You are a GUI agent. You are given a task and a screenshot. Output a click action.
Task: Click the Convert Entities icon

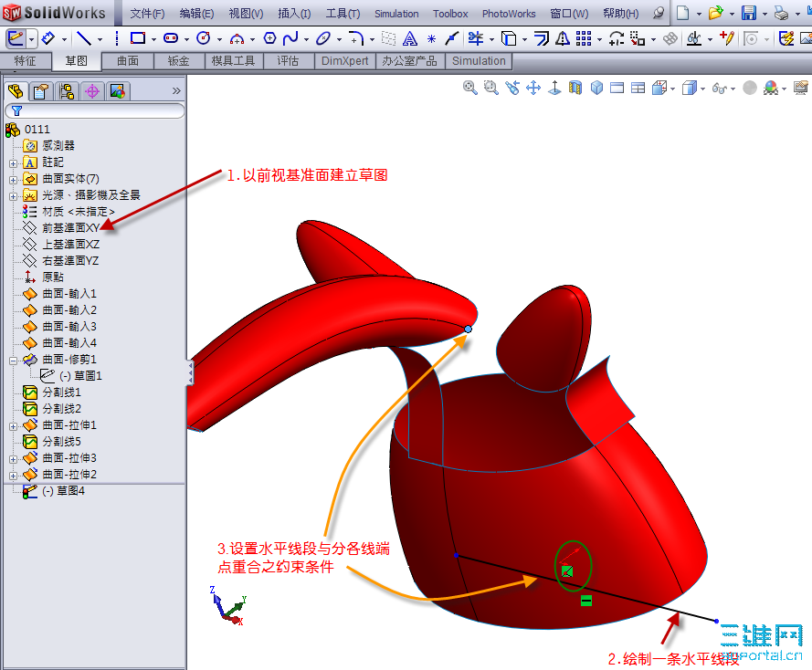[509, 38]
